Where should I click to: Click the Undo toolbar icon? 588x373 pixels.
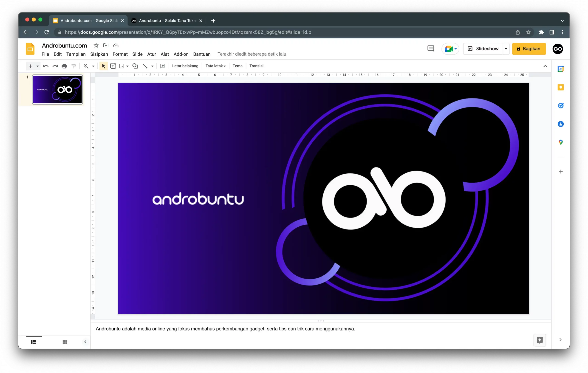(x=46, y=66)
